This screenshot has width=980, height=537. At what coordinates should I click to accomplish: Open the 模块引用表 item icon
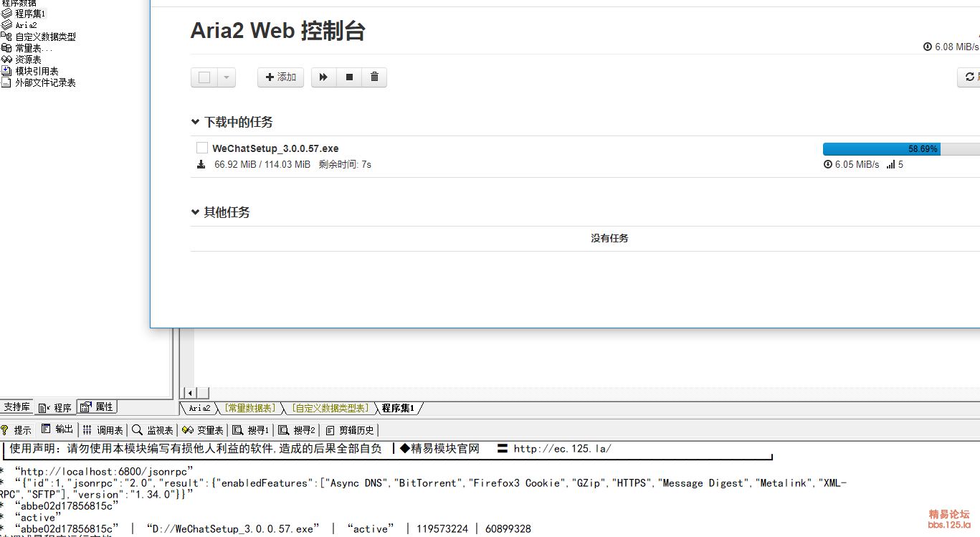pos(7,71)
